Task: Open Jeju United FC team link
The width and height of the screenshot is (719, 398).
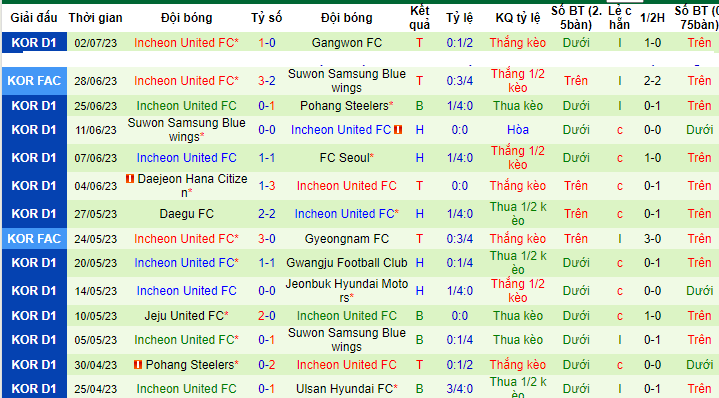Action: point(186,315)
